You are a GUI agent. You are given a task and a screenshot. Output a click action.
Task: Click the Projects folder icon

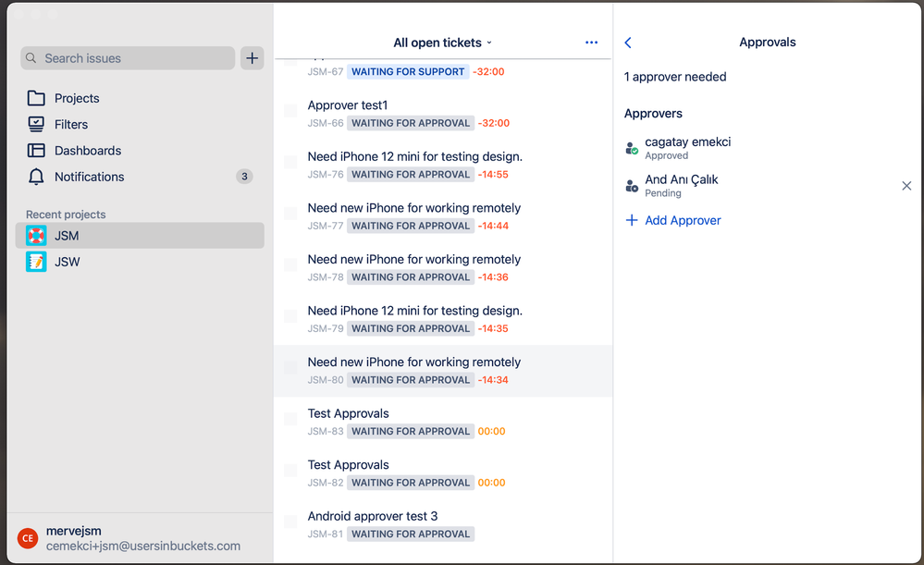click(36, 98)
